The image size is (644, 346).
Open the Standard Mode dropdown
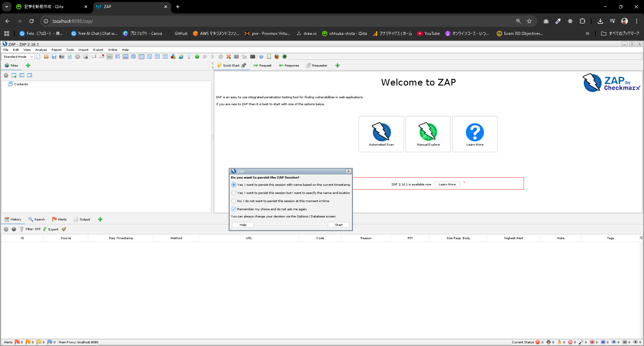(x=18, y=57)
